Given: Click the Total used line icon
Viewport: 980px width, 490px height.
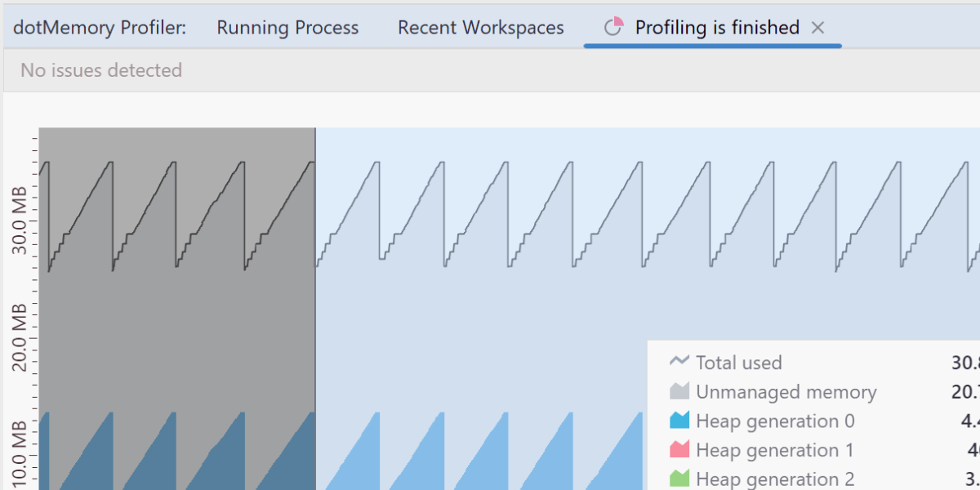Looking at the screenshot, I should pyautogui.click(x=679, y=362).
